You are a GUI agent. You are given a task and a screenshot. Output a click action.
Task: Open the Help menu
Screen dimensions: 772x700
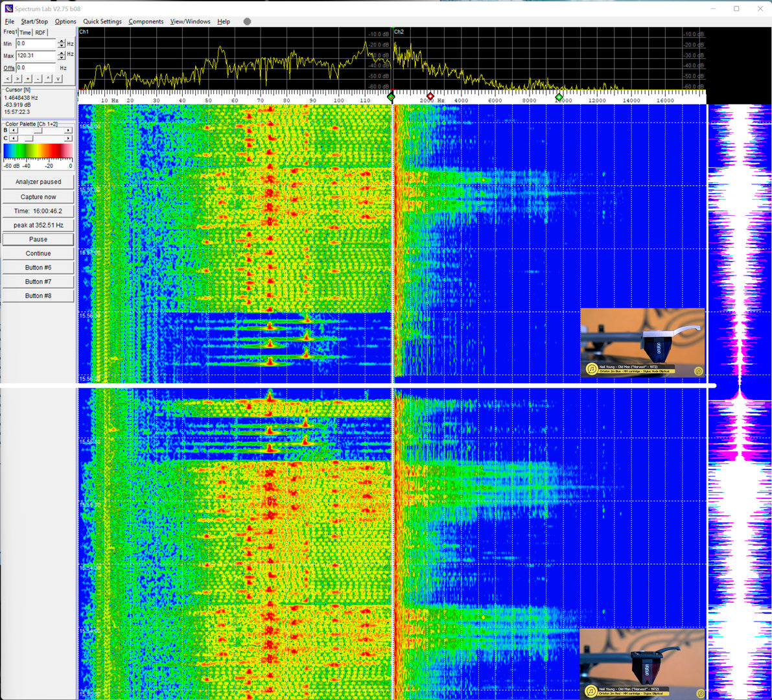[x=224, y=21]
